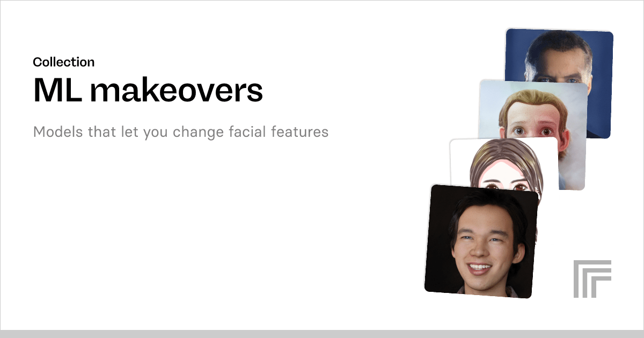Viewport: 644px width, 338px height.
Task: Click the striped logo icon at bottom right
Action: [592, 279]
